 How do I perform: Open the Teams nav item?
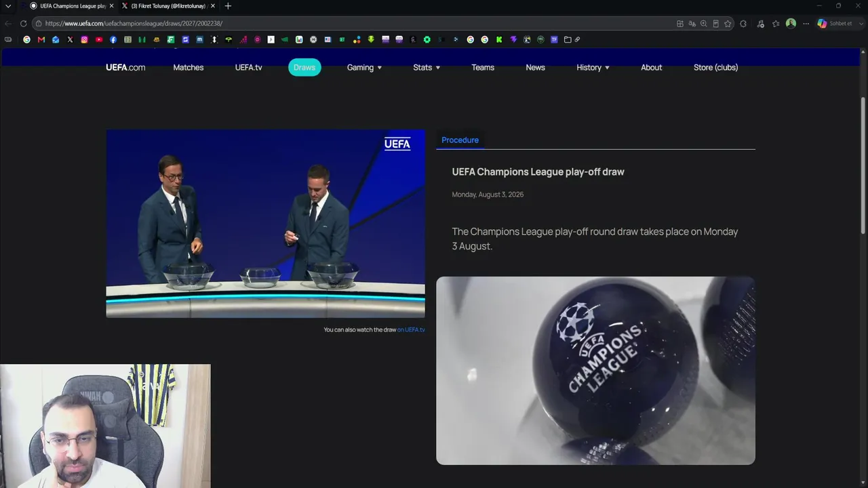point(483,67)
